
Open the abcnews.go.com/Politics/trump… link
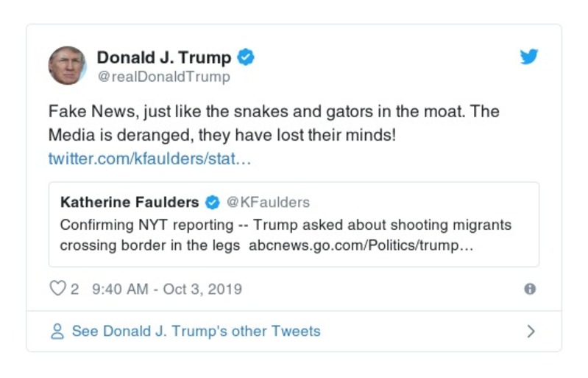(x=361, y=245)
